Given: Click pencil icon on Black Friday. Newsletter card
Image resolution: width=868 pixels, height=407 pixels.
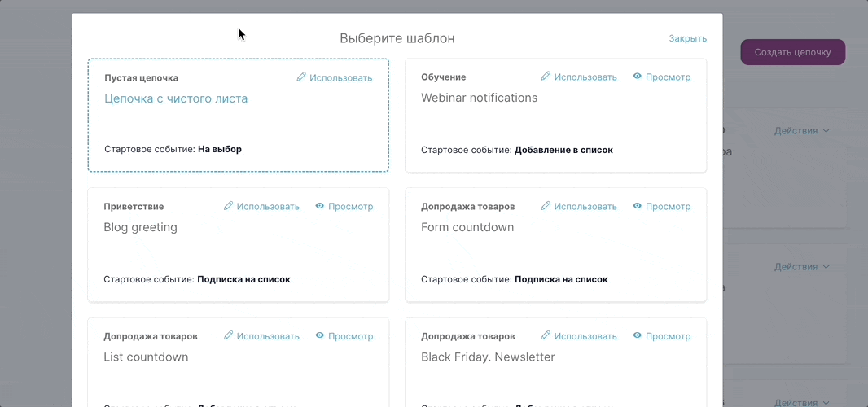Looking at the screenshot, I should (546, 335).
